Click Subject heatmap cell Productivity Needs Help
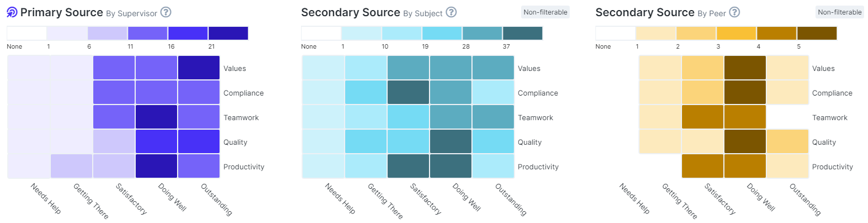This screenshot has width=868, height=223. pos(323,166)
